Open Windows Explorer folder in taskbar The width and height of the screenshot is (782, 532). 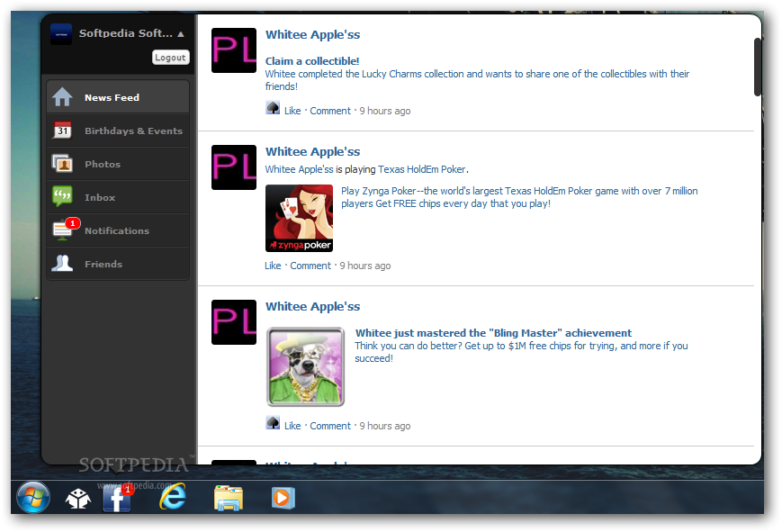pyautogui.click(x=229, y=498)
